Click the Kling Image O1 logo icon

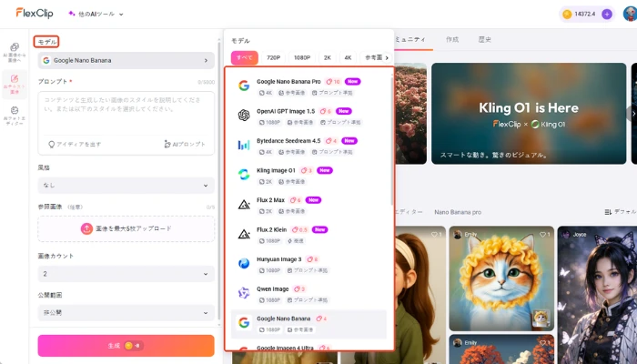click(244, 175)
